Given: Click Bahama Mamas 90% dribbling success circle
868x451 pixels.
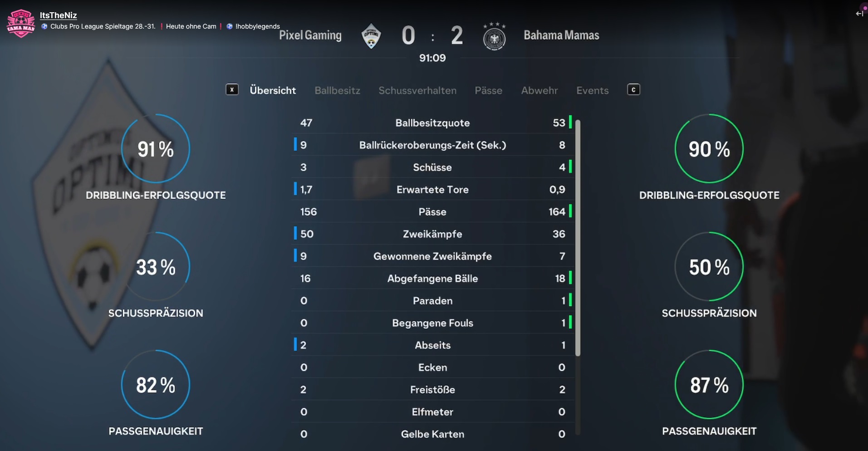Looking at the screenshot, I should click(x=709, y=148).
